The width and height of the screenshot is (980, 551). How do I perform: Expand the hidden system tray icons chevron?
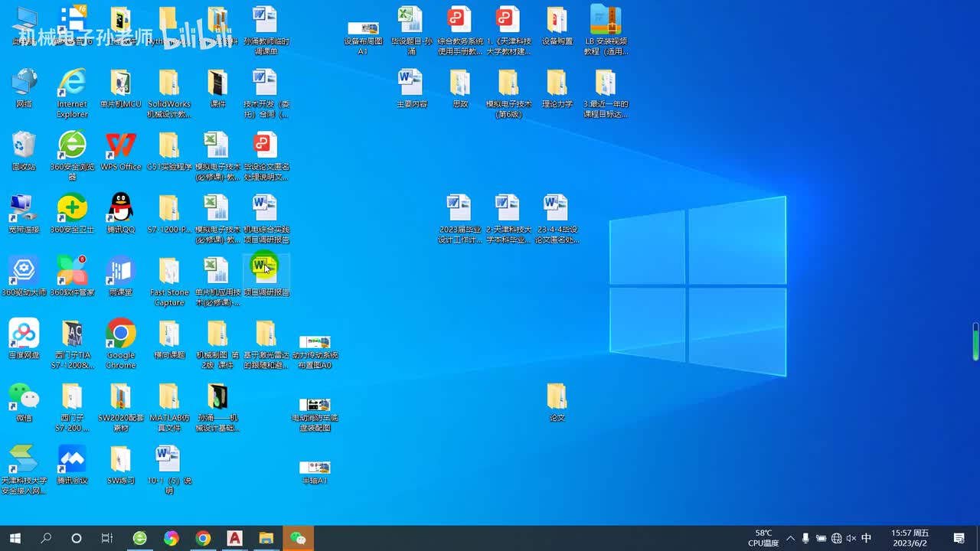tap(790, 538)
